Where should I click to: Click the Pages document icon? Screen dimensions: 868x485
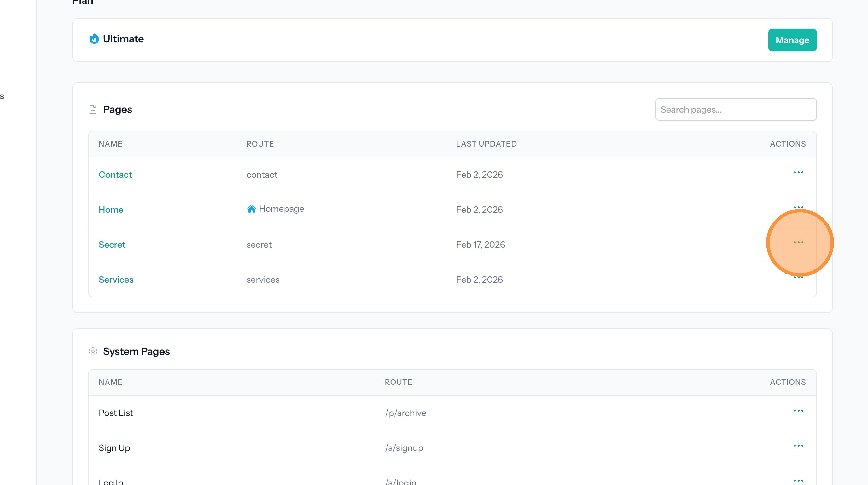93,109
